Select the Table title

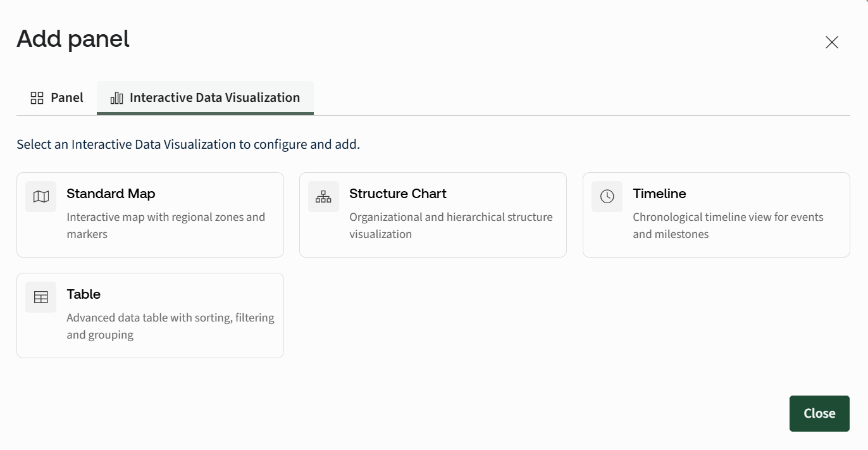pyautogui.click(x=84, y=294)
